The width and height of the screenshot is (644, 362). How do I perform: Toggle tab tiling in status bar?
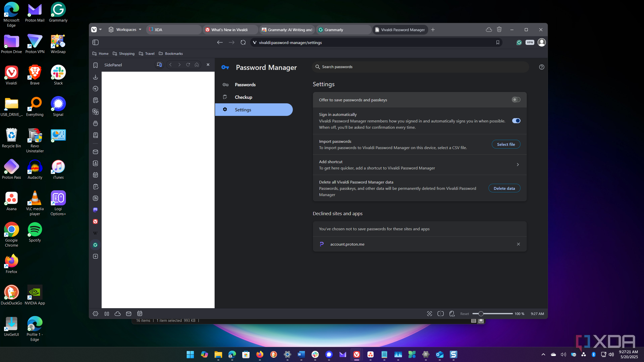[x=440, y=314]
